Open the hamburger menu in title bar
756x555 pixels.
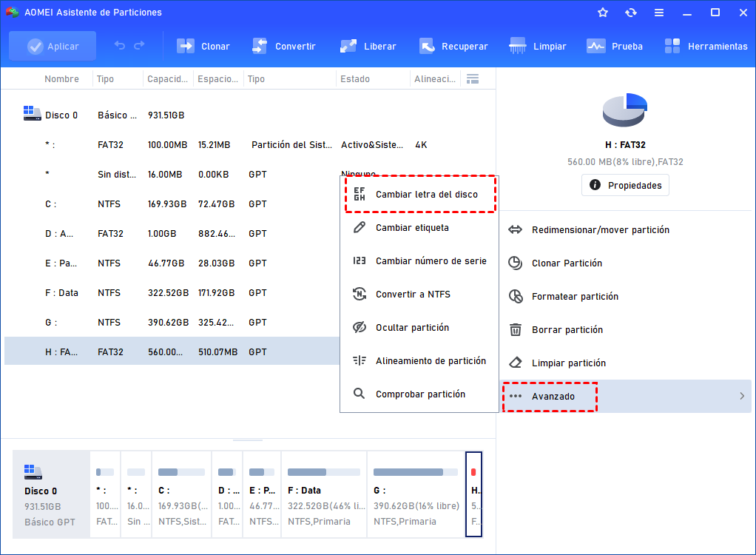[658, 12]
